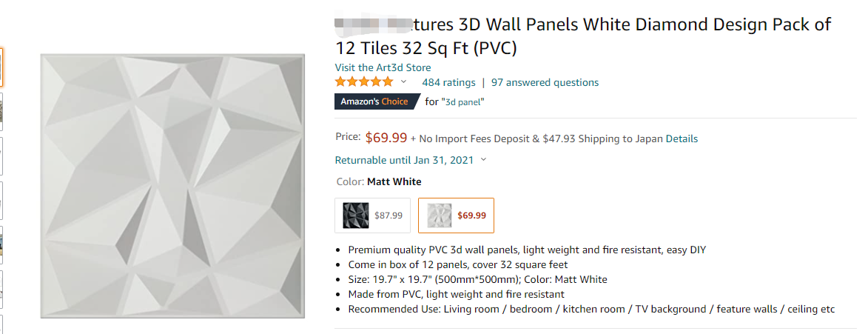Open the 484 ratings link

click(x=448, y=83)
